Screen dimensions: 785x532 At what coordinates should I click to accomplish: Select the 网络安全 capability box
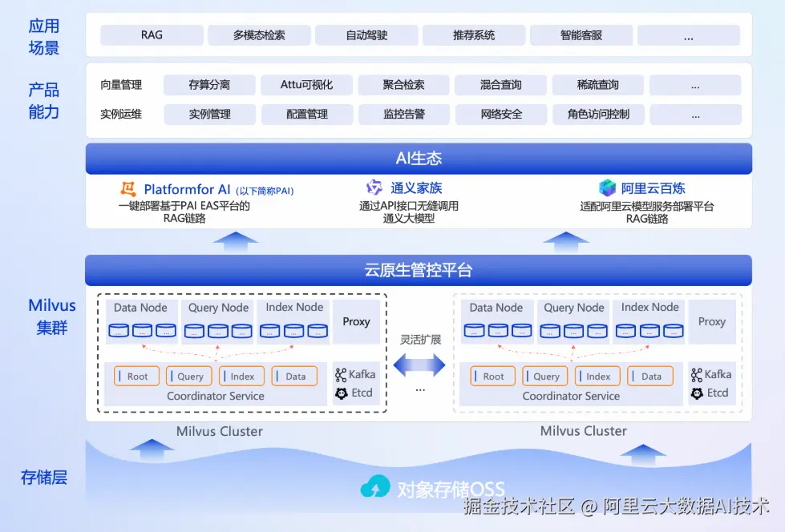coord(501,114)
